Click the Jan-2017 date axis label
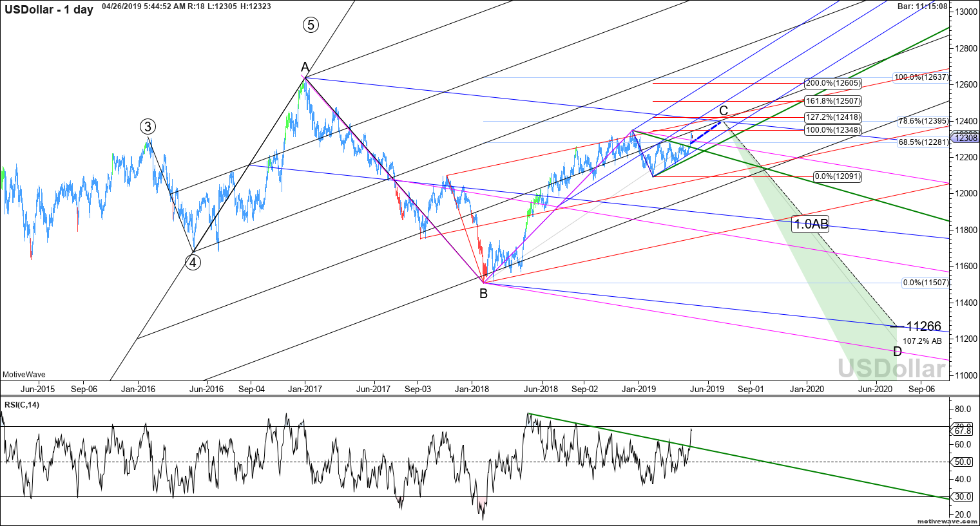980x526 pixels. coord(305,389)
